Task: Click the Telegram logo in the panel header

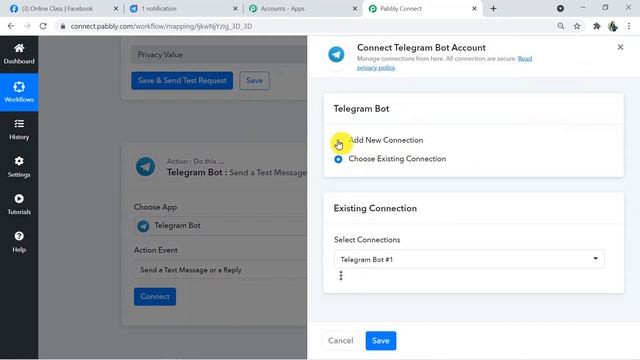Action: 336,54
